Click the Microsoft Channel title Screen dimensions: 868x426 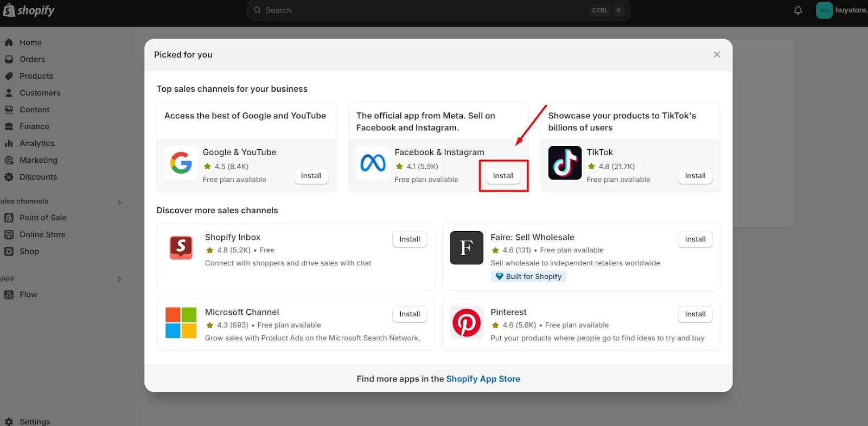(x=242, y=312)
